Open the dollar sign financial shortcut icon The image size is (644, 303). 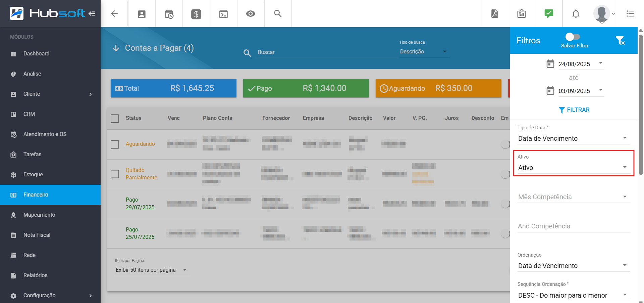[x=196, y=14]
